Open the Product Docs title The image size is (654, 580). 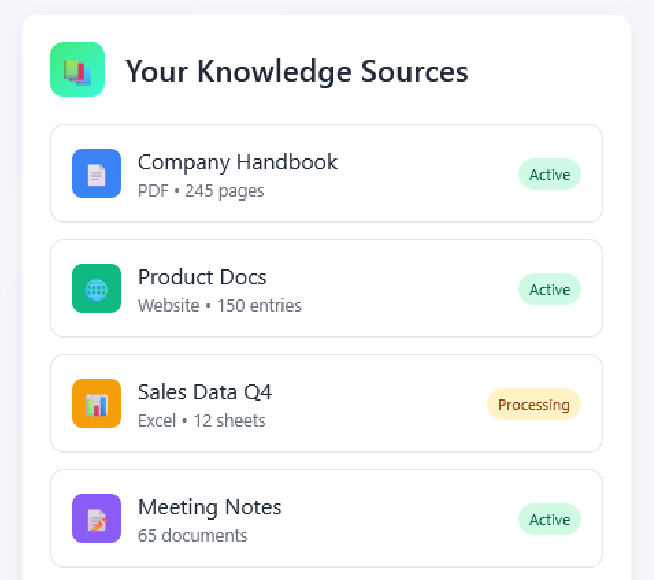[x=202, y=277]
